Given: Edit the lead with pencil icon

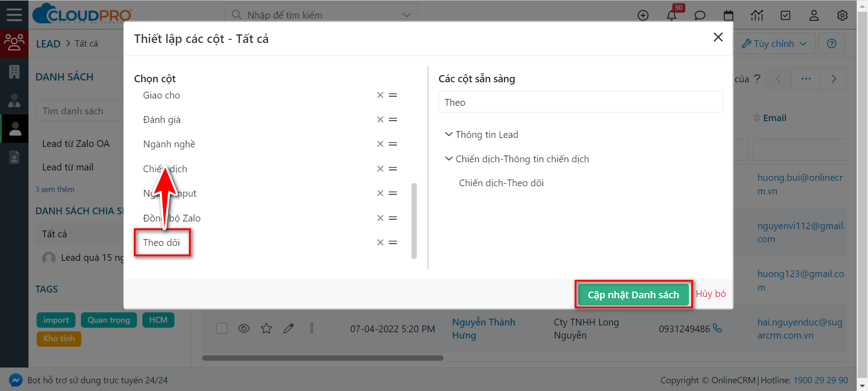Looking at the screenshot, I should [288, 328].
